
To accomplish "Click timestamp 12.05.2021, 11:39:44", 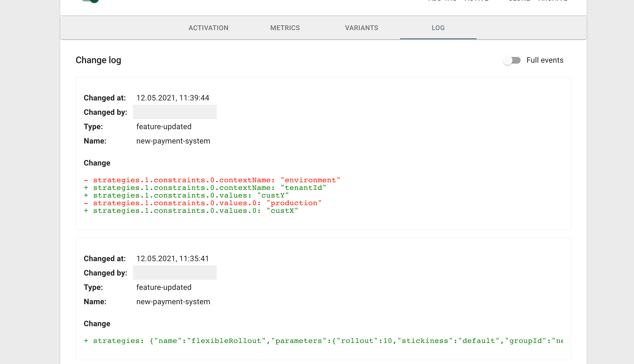I will (x=172, y=98).
